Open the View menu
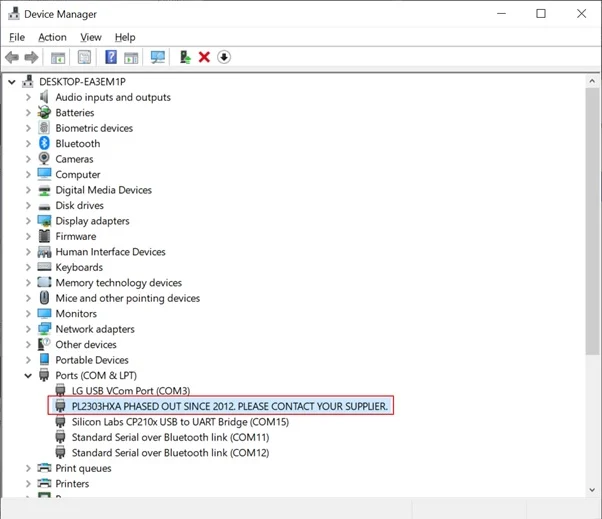 (91, 37)
